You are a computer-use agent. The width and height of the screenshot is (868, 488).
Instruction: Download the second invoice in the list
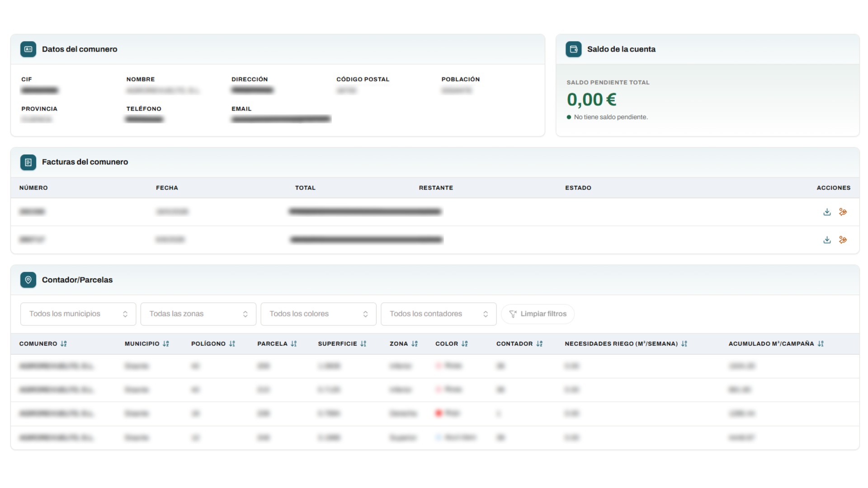827,240
